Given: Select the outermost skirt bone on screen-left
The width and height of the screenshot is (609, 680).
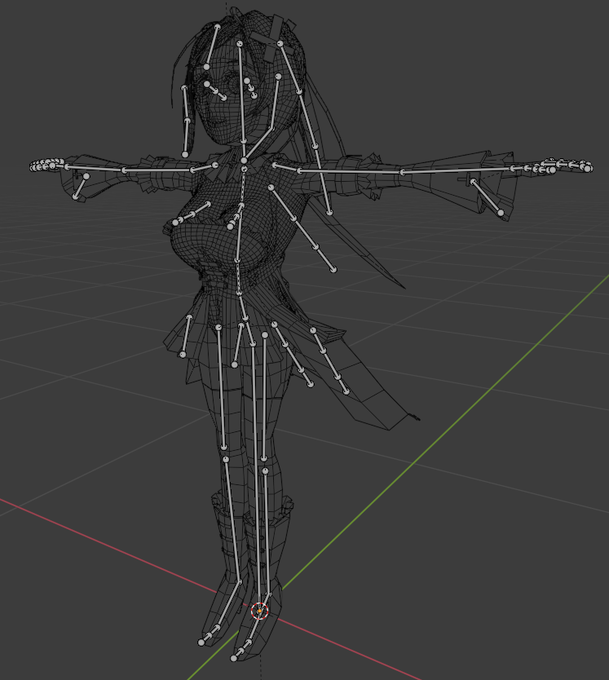Looking at the screenshot, I should pos(186,336).
